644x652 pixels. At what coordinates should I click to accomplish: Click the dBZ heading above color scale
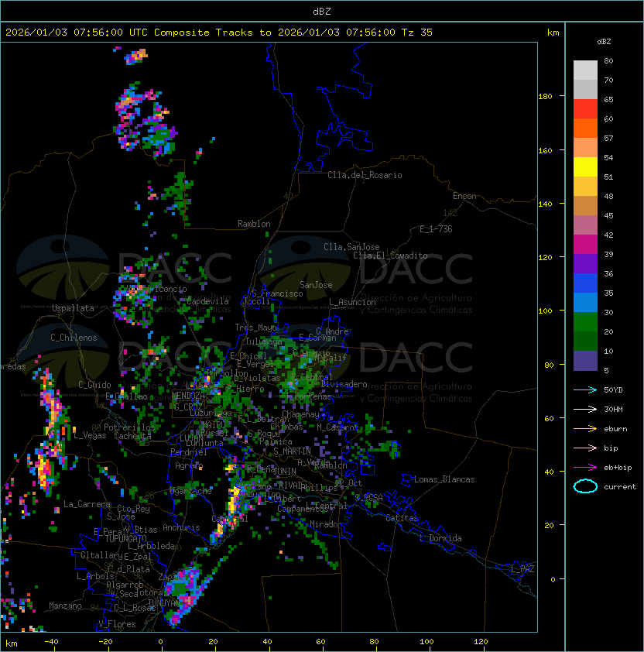[604, 42]
